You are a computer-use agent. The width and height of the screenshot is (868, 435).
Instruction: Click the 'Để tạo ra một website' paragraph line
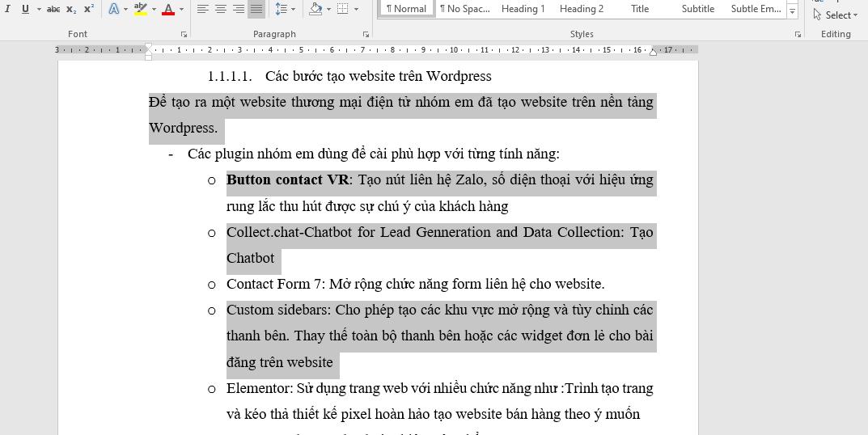pos(400,103)
